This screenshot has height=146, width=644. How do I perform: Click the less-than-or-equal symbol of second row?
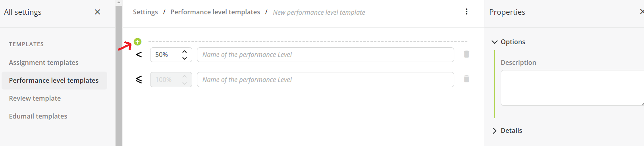pos(139,80)
